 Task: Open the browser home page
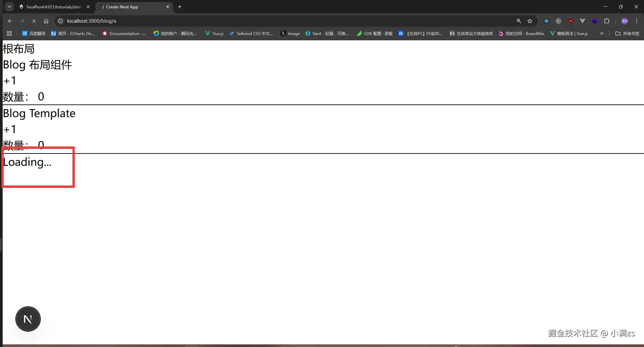point(46,21)
